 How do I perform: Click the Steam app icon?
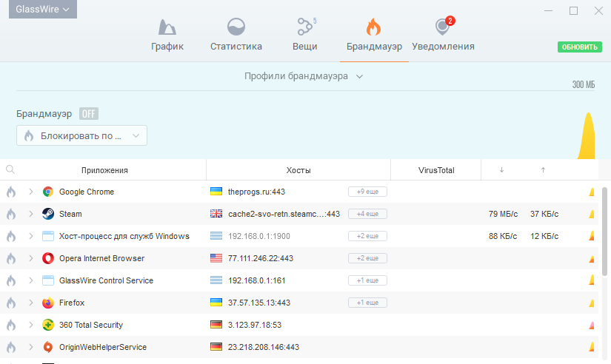tap(48, 214)
